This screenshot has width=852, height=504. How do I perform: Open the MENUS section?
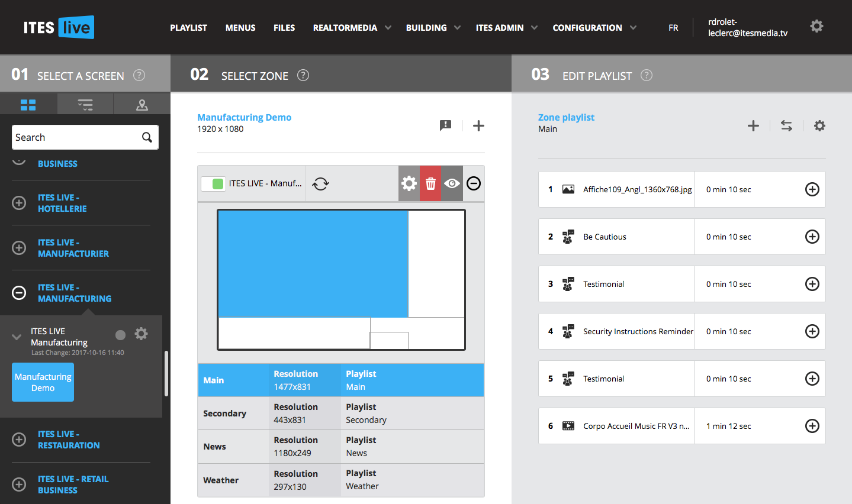240,28
